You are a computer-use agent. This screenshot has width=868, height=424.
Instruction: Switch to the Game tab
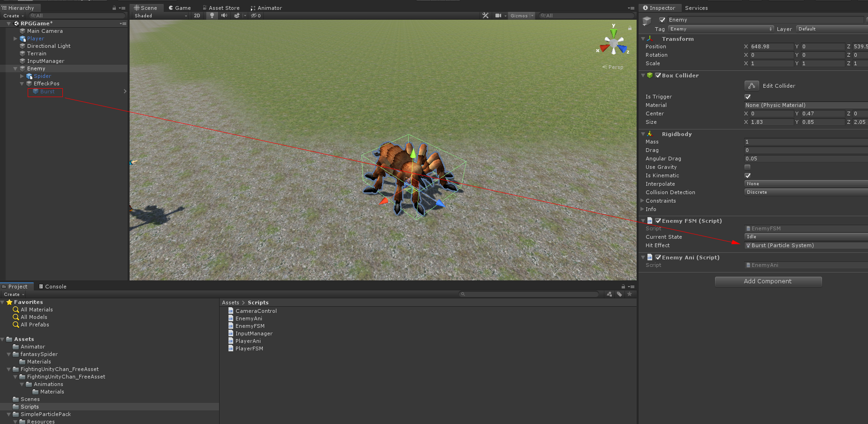[x=180, y=8]
